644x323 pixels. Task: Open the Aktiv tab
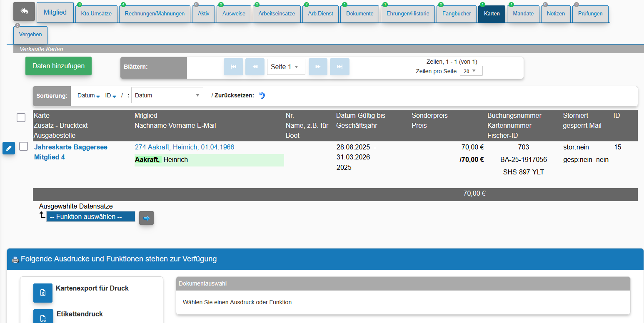point(203,14)
